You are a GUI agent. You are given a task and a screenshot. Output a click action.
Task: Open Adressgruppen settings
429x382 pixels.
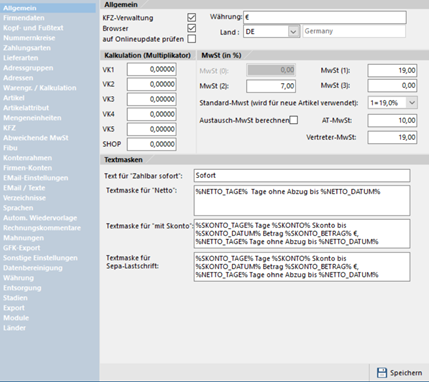tap(28, 68)
